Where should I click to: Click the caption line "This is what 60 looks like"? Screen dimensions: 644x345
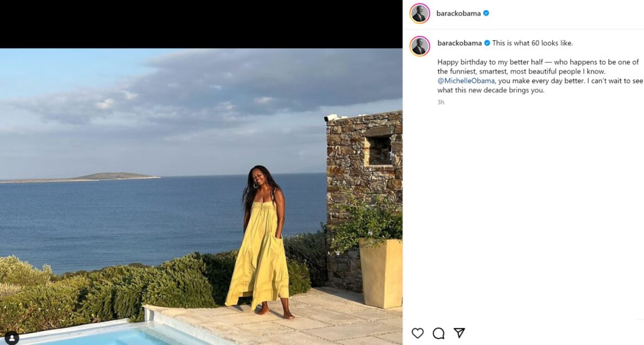point(532,43)
